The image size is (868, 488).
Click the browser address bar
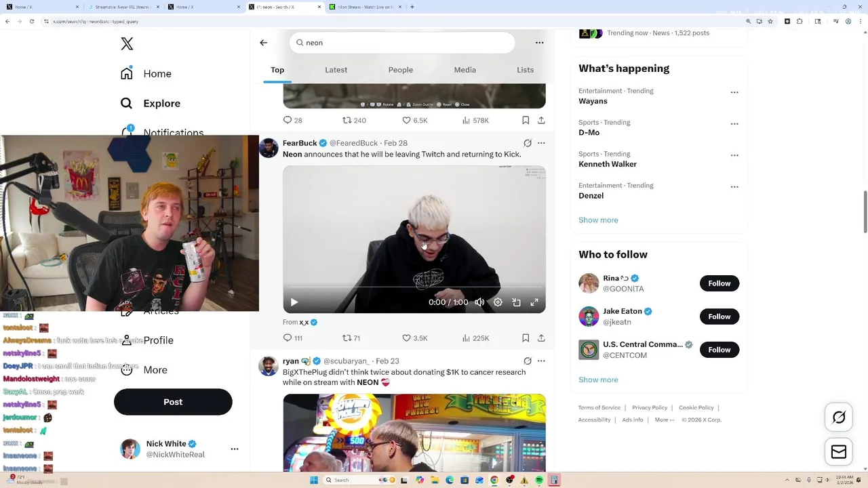pyautogui.click(x=393, y=22)
